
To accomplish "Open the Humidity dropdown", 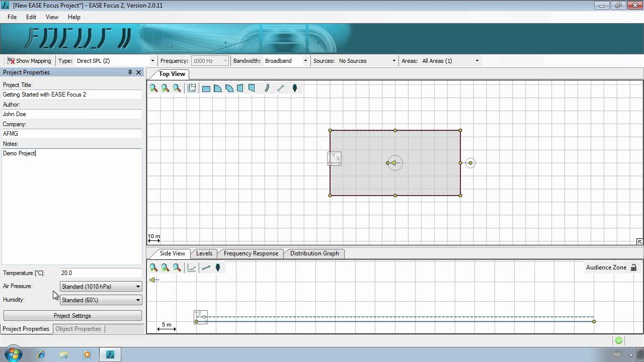I will click(101, 300).
